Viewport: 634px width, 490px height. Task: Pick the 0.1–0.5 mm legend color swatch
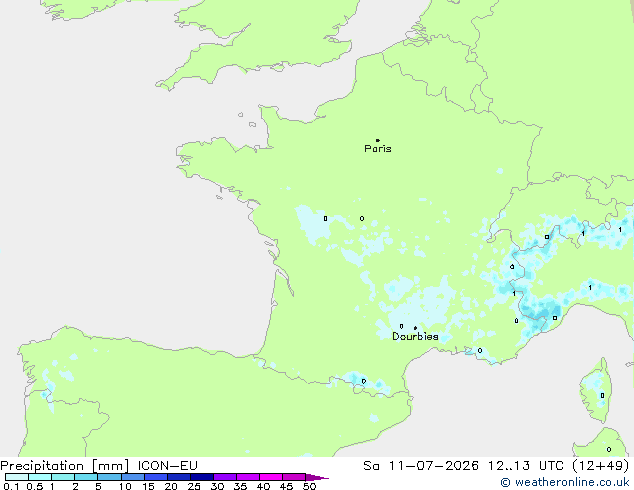click(17, 477)
